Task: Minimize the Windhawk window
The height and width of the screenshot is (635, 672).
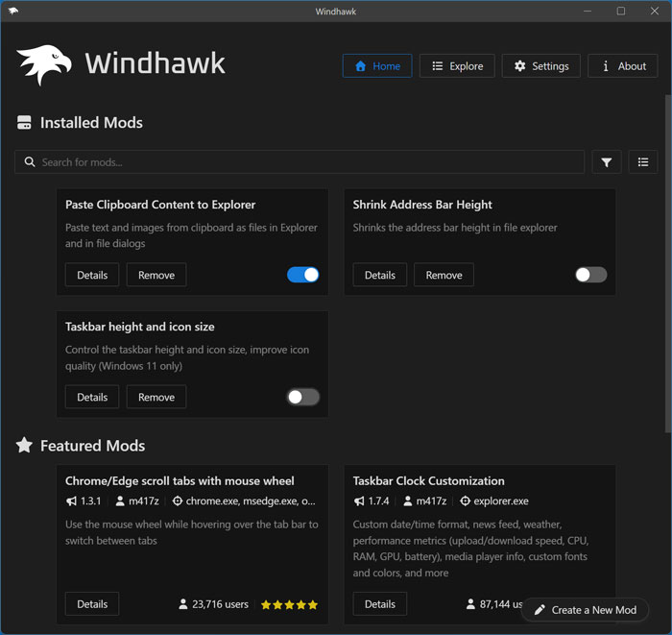Action: [x=588, y=12]
